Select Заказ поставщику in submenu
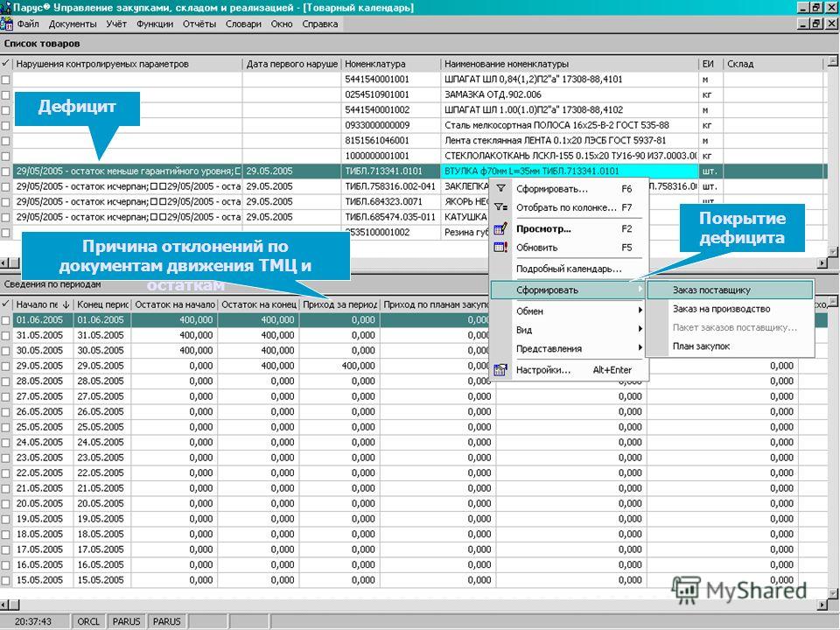The image size is (840, 630). (730, 290)
